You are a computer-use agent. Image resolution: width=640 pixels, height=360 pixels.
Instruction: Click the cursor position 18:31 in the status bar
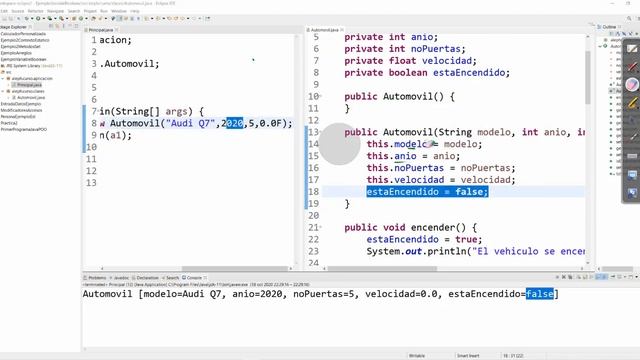tap(513, 356)
